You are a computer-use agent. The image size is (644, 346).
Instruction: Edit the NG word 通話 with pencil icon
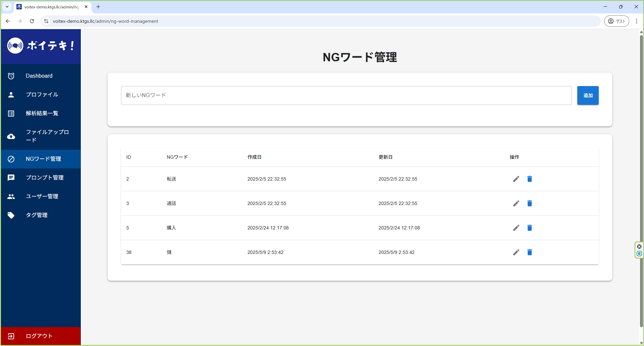click(516, 203)
